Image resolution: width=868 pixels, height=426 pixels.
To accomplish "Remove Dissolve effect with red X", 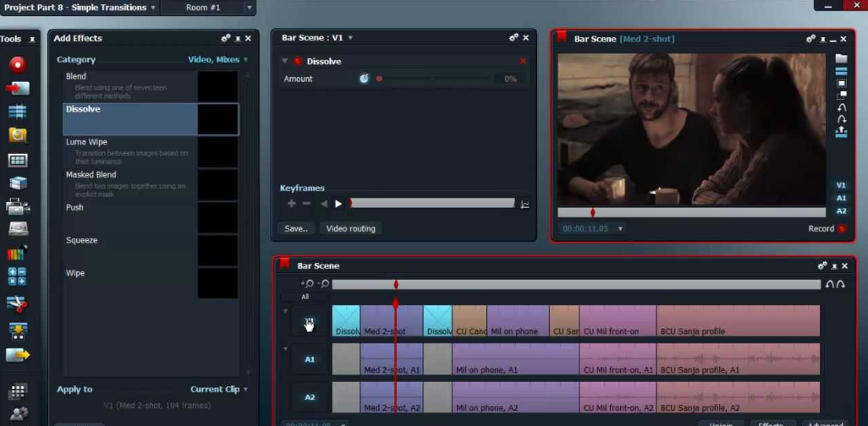I will coord(523,61).
